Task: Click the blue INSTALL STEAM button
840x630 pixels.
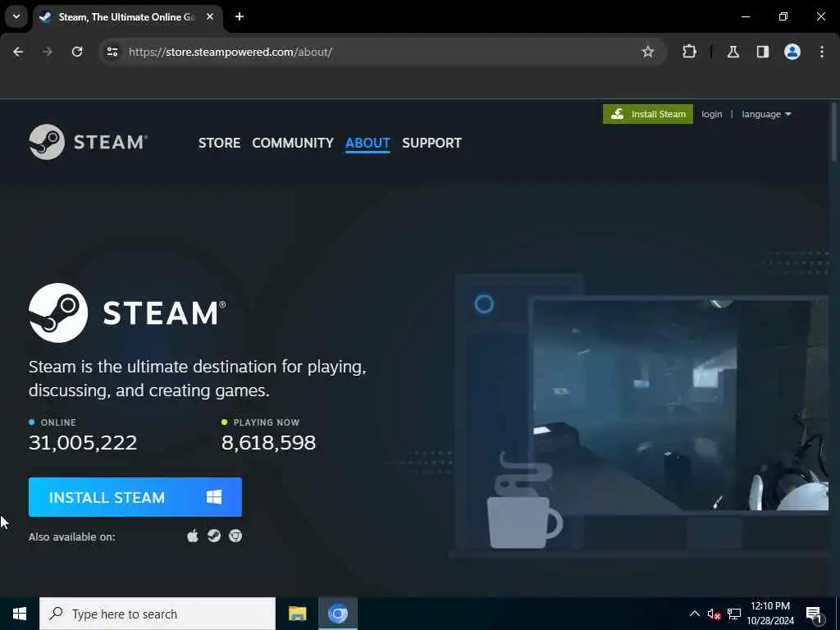Action: tap(135, 497)
